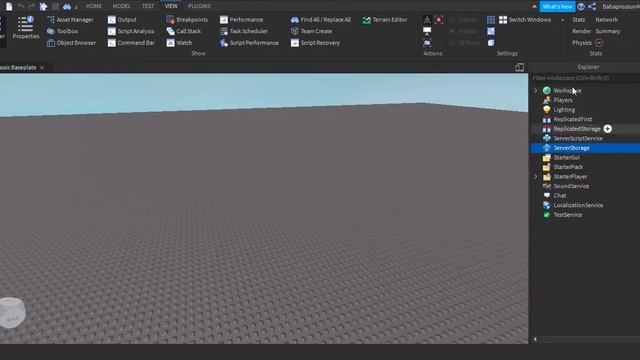640x360 pixels.
Task: Toggle the Summary stats display
Action: (608, 31)
